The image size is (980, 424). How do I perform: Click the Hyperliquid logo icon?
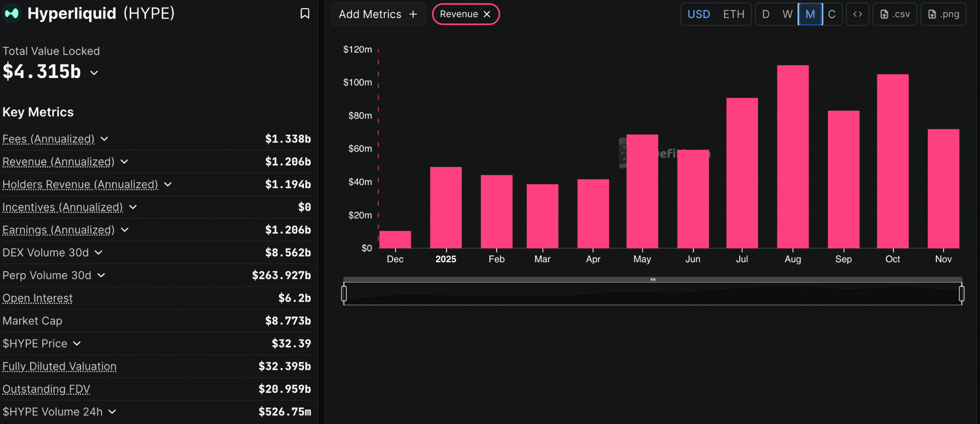11,13
